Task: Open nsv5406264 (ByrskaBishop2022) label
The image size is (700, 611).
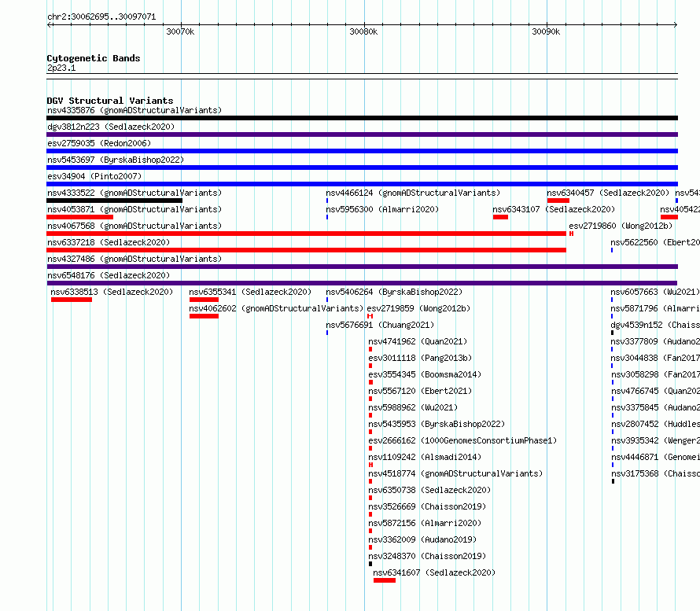Action: 394,292
